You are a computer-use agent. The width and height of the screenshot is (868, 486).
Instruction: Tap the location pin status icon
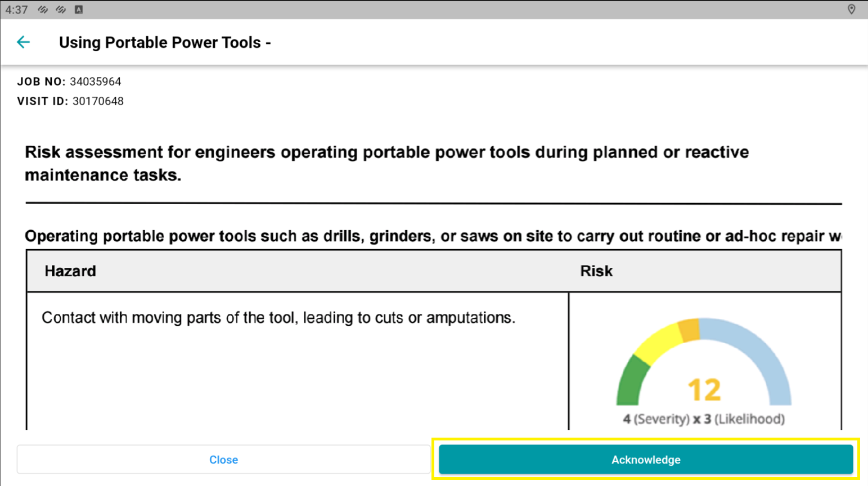click(852, 10)
